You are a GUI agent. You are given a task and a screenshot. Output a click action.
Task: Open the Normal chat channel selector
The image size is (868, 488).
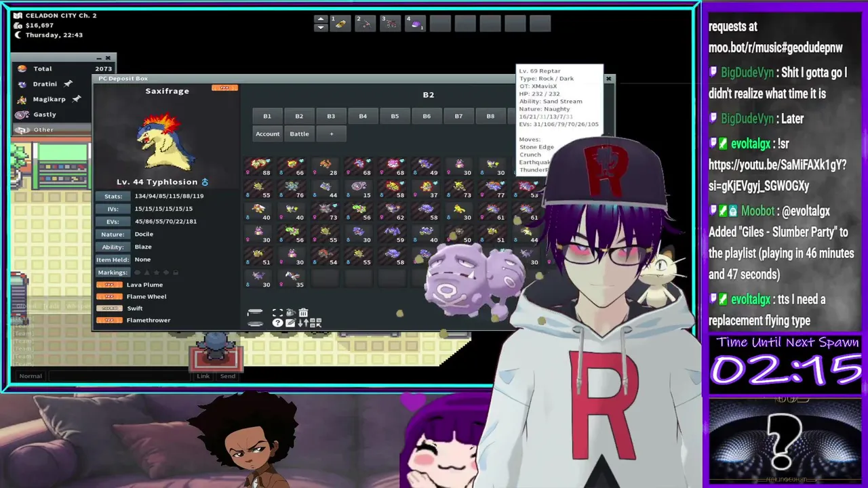point(31,375)
